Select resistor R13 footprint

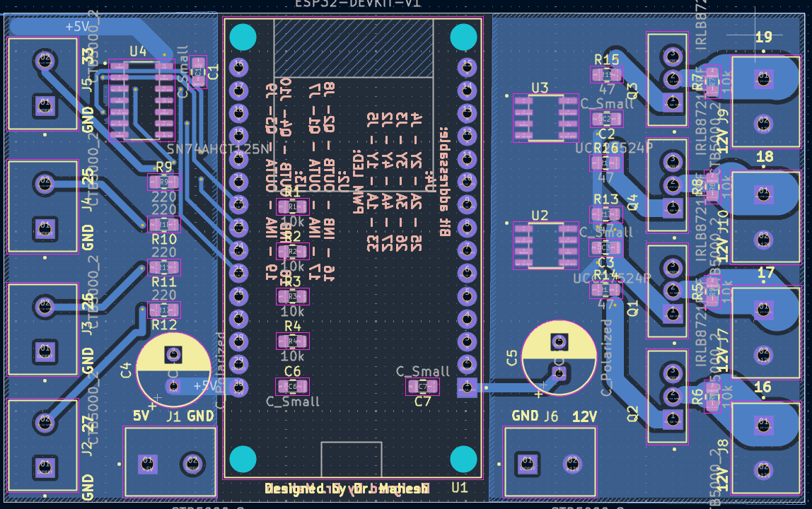pos(606,214)
